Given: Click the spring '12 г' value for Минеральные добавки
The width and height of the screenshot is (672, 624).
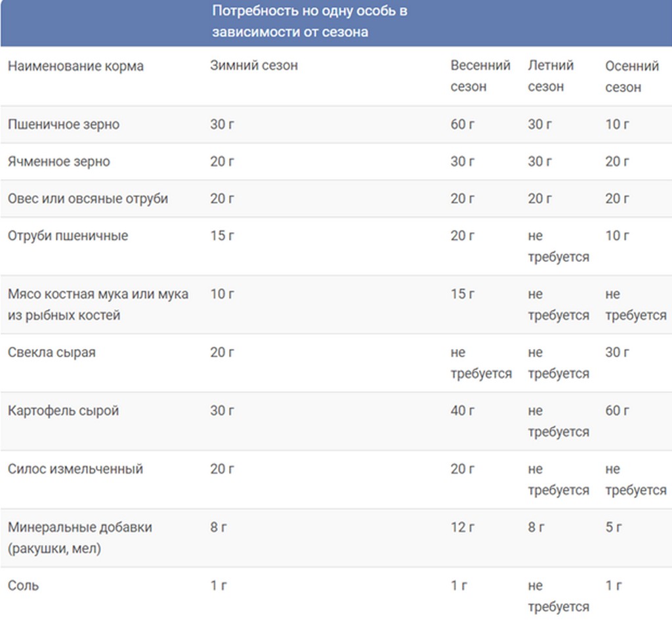Looking at the screenshot, I should (463, 528).
